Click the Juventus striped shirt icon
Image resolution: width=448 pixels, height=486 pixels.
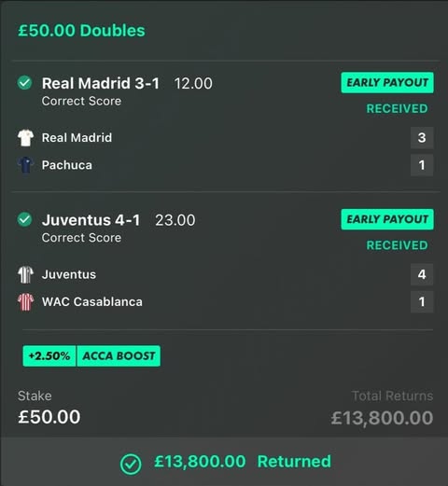coord(25,274)
